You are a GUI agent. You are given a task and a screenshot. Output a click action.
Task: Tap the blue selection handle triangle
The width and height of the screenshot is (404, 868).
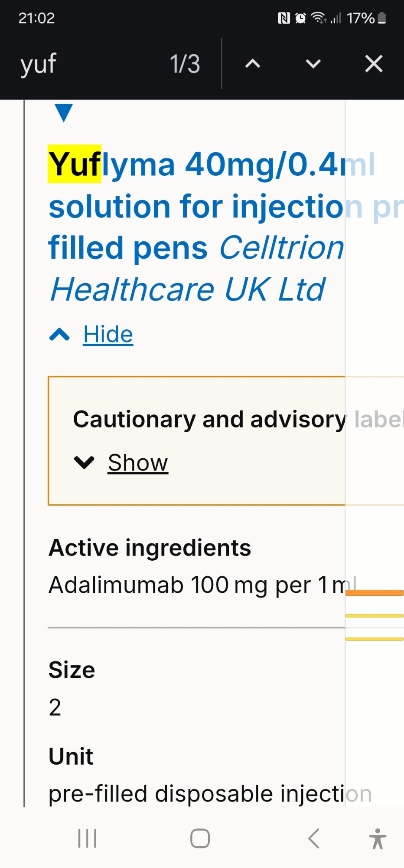click(x=64, y=112)
